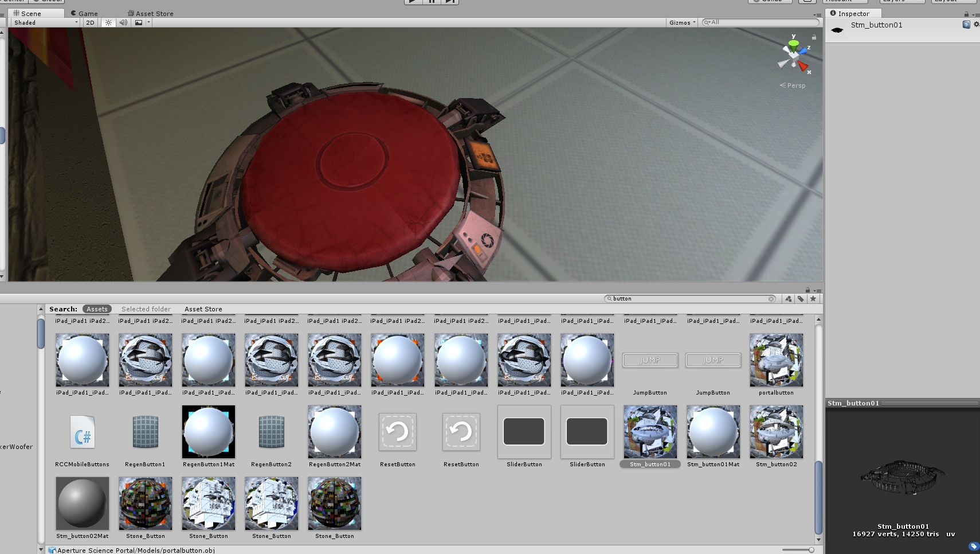This screenshot has width=980, height=554.
Task: Open the Gizmos dropdown
Action: click(682, 22)
